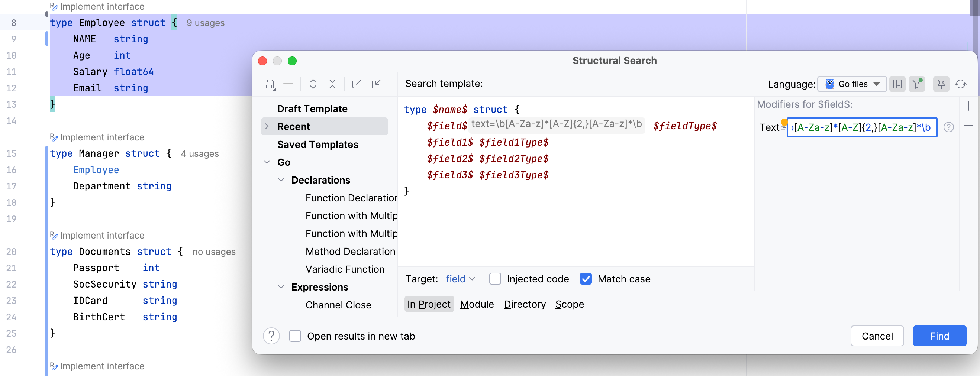Screen dimensions: 980x376
Task: Enable the Injected code checkbox
Action: (x=495, y=279)
